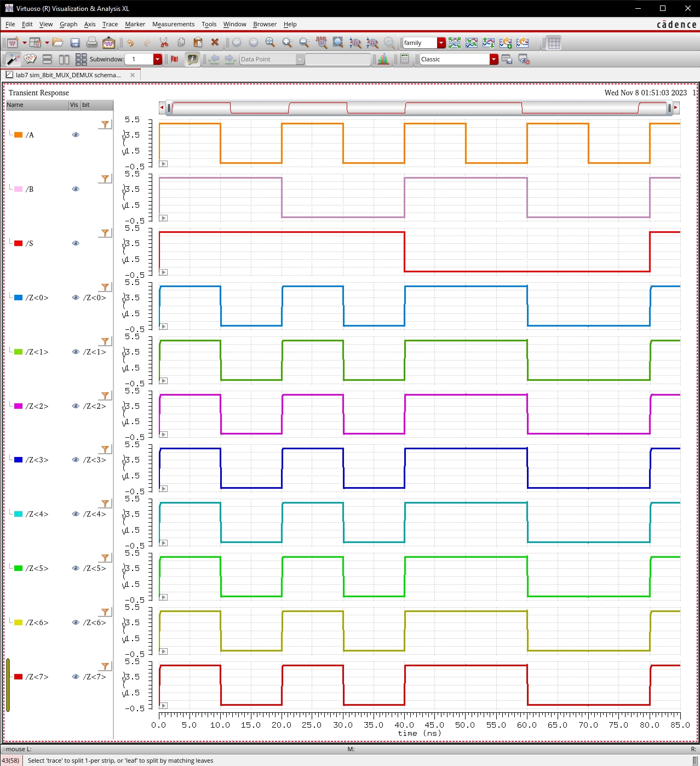The image size is (700, 766).
Task: Toggle the grid display button
Action: pyautogui.click(x=554, y=43)
